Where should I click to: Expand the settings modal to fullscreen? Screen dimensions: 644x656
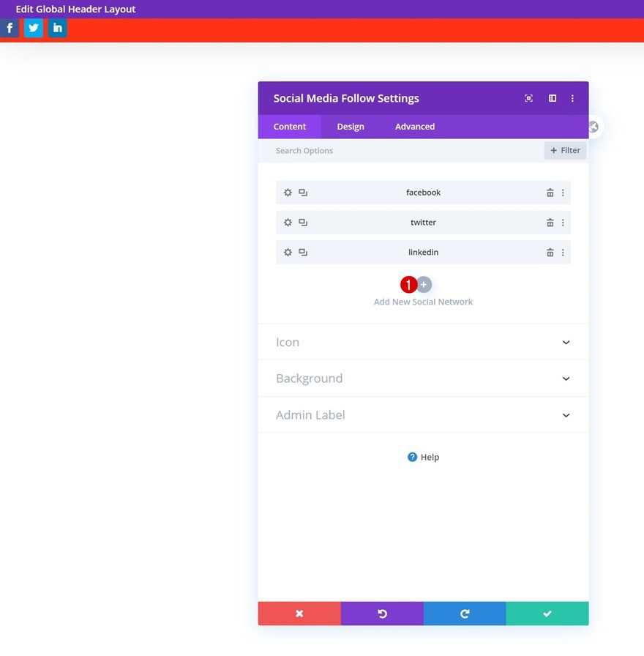point(528,98)
